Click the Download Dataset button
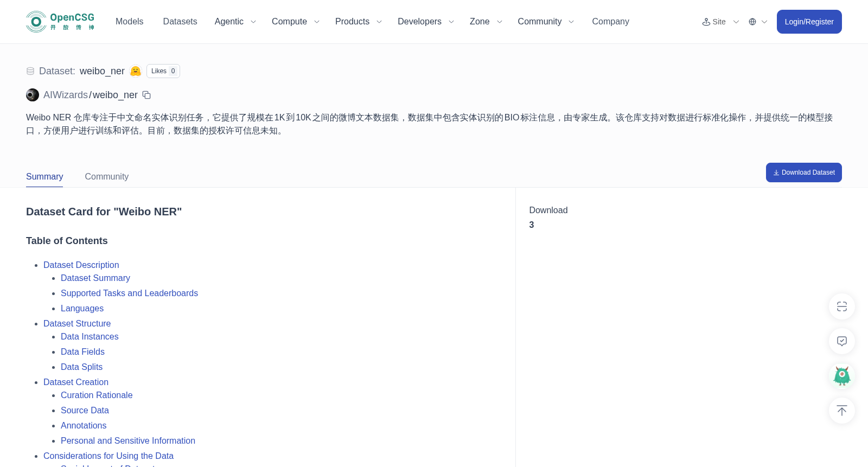The height and width of the screenshot is (467, 868). (803, 172)
